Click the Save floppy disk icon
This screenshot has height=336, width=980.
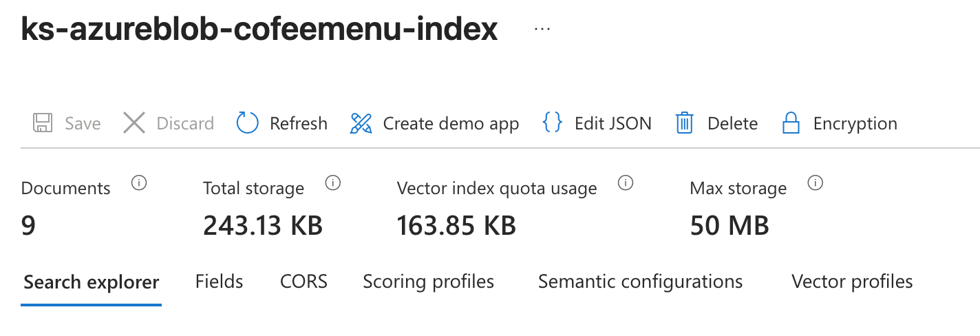43,123
